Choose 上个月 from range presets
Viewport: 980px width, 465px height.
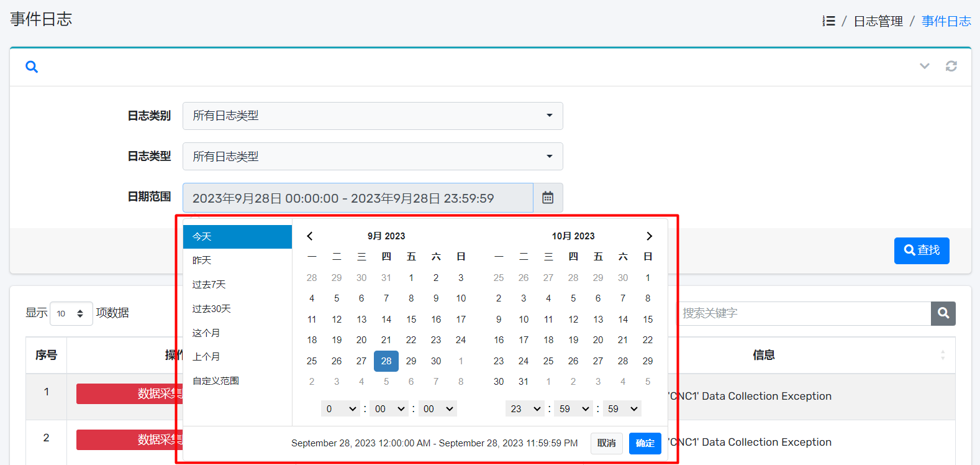(x=206, y=357)
